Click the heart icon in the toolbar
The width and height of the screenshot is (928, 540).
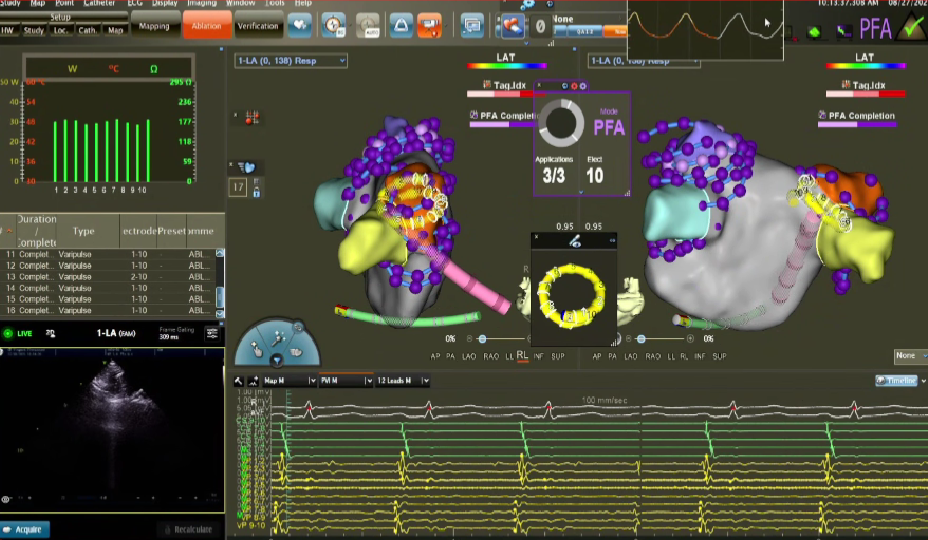pyautogui.click(x=301, y=25)
